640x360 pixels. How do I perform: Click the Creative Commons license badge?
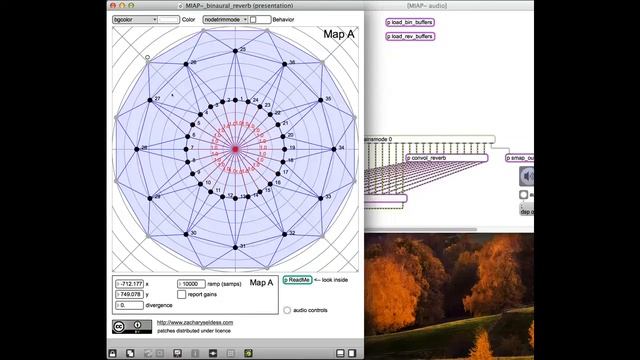point(132,327)
